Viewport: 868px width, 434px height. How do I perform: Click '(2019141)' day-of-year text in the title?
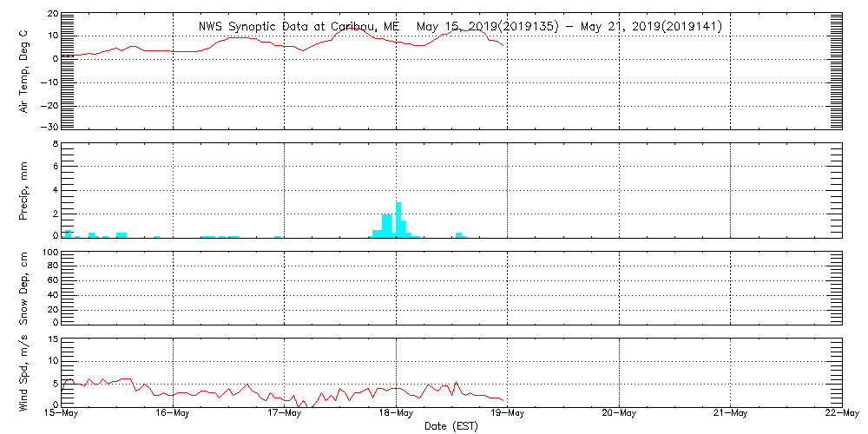pyautogui.click(x=691, y=27)
